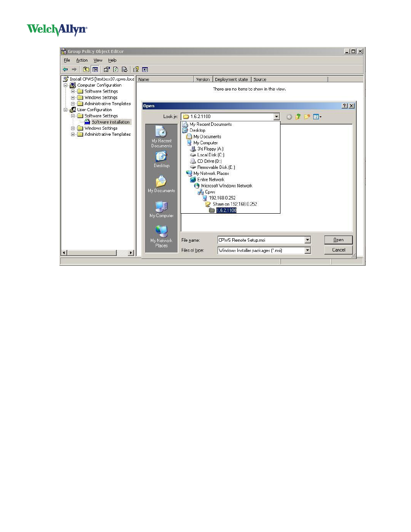
Task: Open the Action menu
Action: (x=82, y=60)
